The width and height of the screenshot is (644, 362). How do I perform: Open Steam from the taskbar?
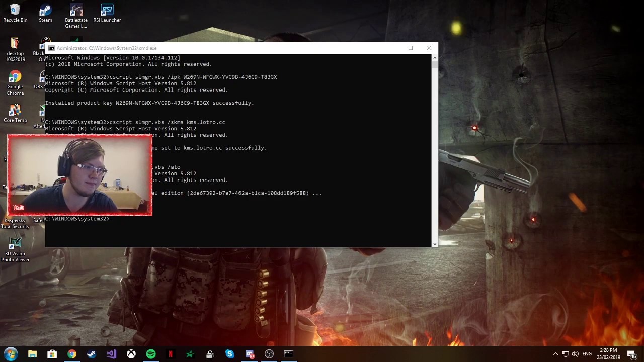point(92,354)
